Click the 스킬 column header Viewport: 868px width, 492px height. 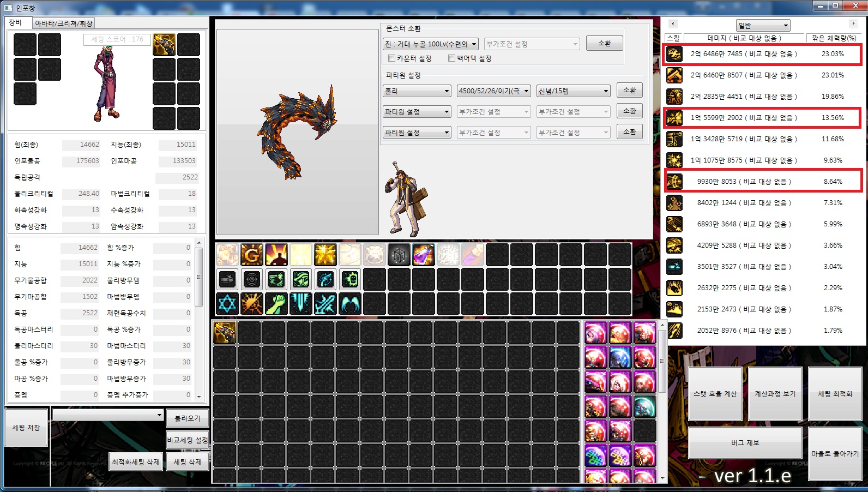coord(673,38)
